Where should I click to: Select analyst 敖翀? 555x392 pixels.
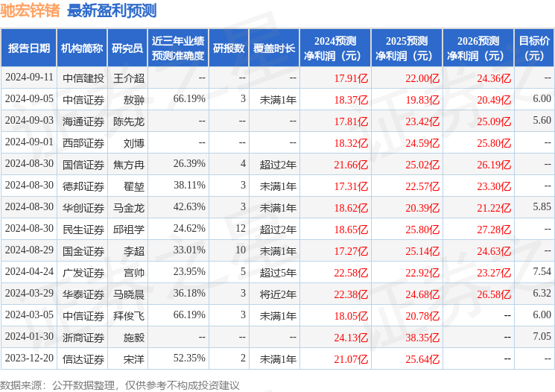coord(134,100)
